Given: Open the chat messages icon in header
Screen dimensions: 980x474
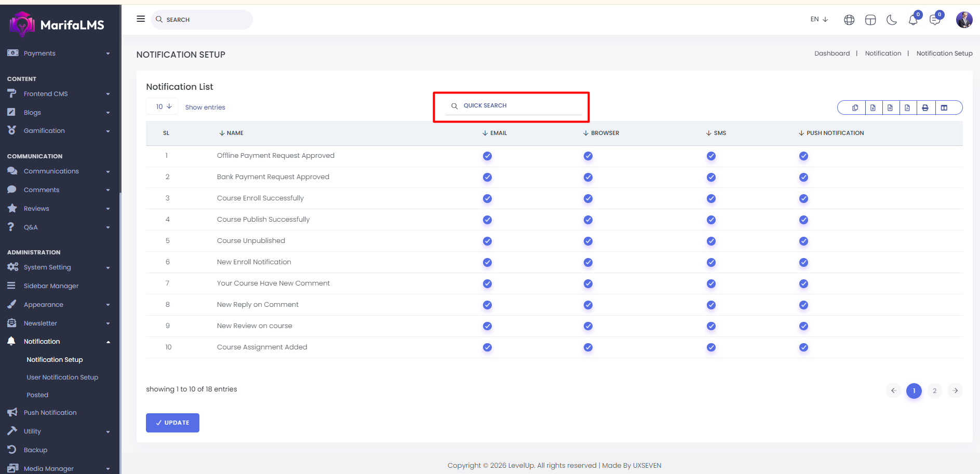Looking at the screenshot, I should [x=935, y=20].
